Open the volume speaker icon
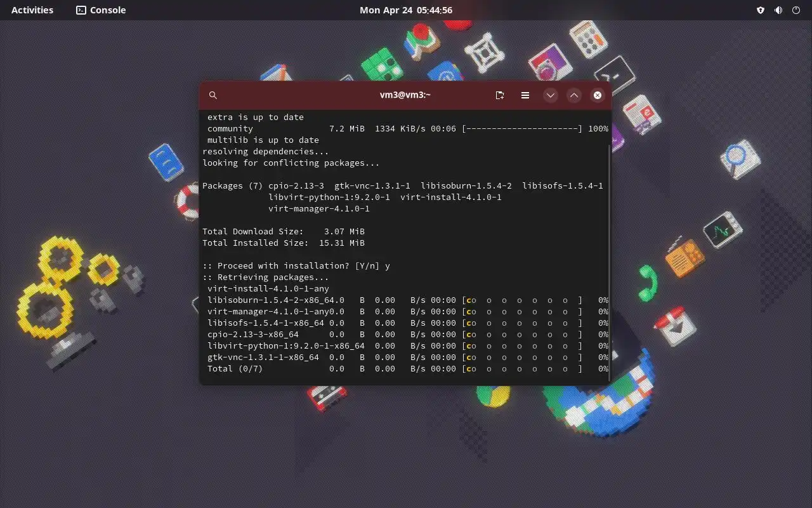 [778, 10]
